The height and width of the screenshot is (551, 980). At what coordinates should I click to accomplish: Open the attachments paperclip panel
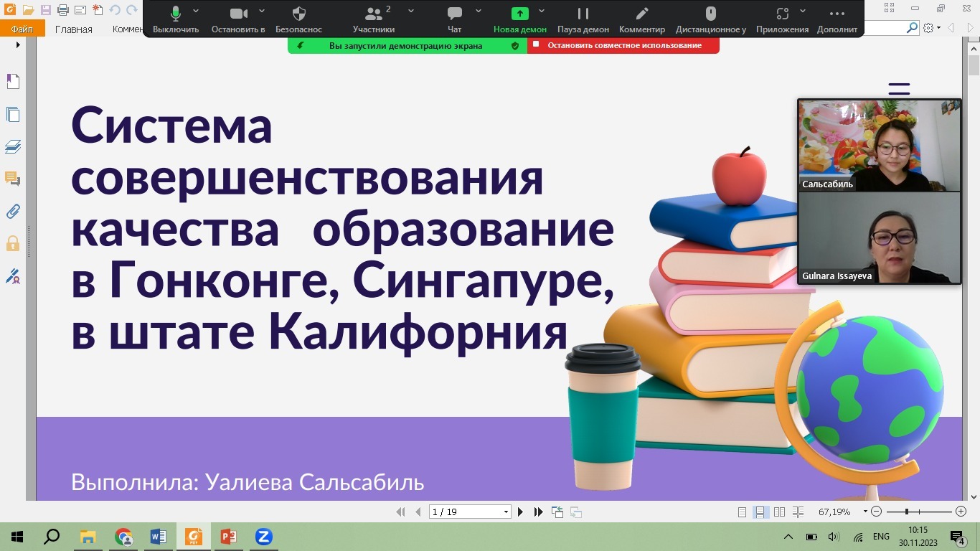12,211
